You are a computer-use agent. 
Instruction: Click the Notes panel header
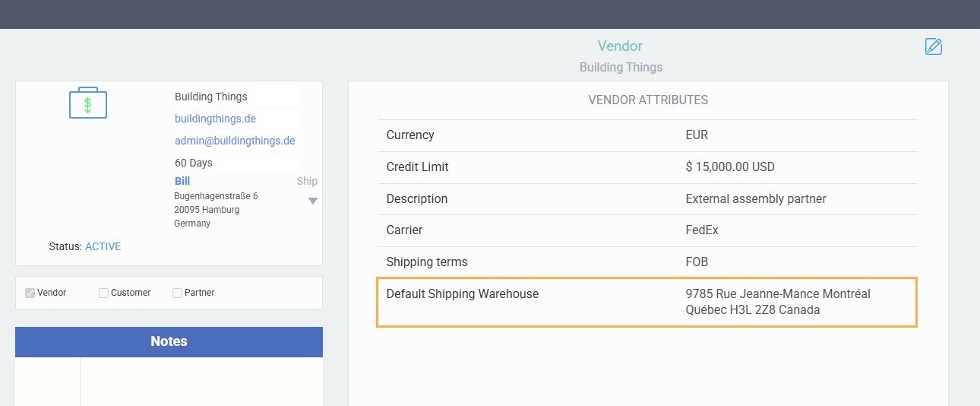coord(169,341)
